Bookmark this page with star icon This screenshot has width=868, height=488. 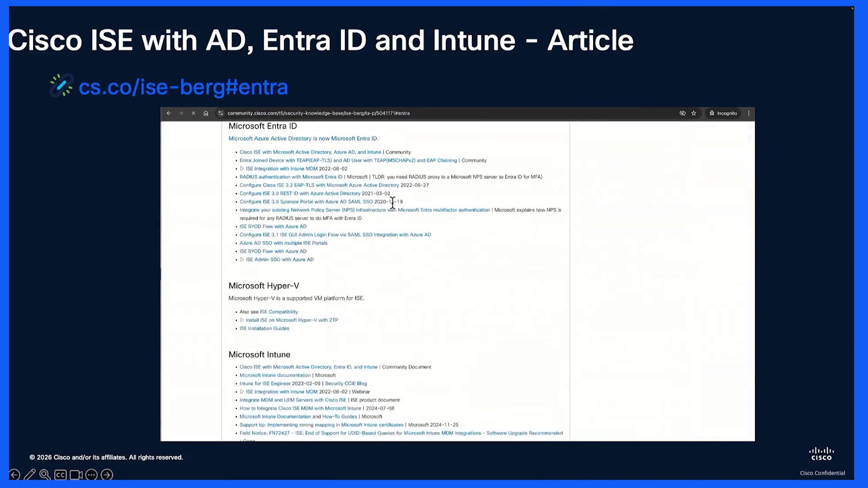693,113
